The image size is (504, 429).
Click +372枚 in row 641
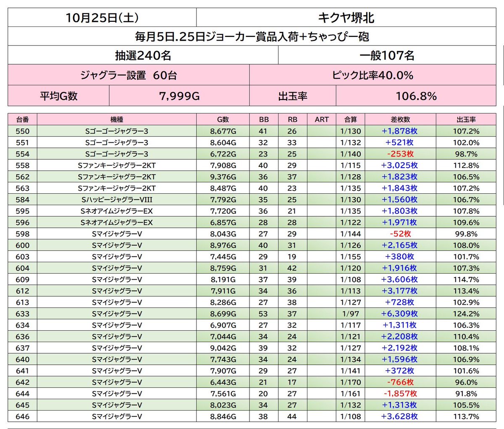point(399,371)
